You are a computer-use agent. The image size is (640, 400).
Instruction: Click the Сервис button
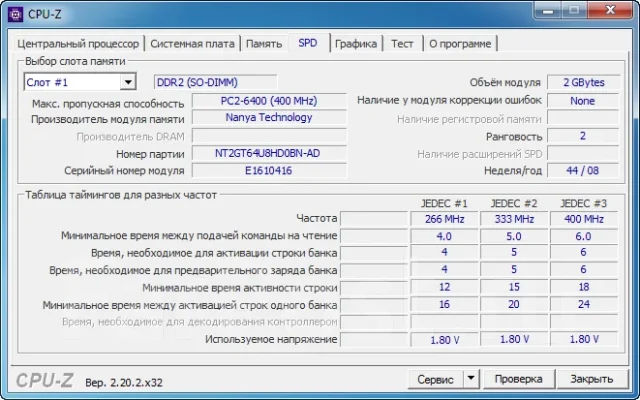click(435, 379)
